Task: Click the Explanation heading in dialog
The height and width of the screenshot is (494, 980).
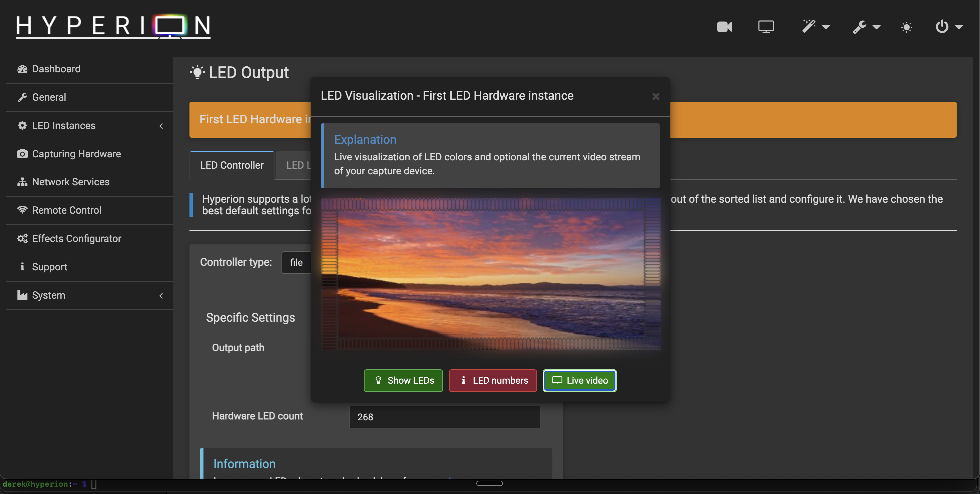Action: [x=365, y=140]
